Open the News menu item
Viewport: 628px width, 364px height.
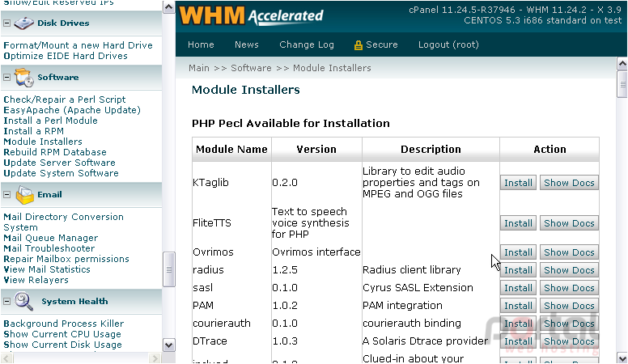(x=247, y=44)
